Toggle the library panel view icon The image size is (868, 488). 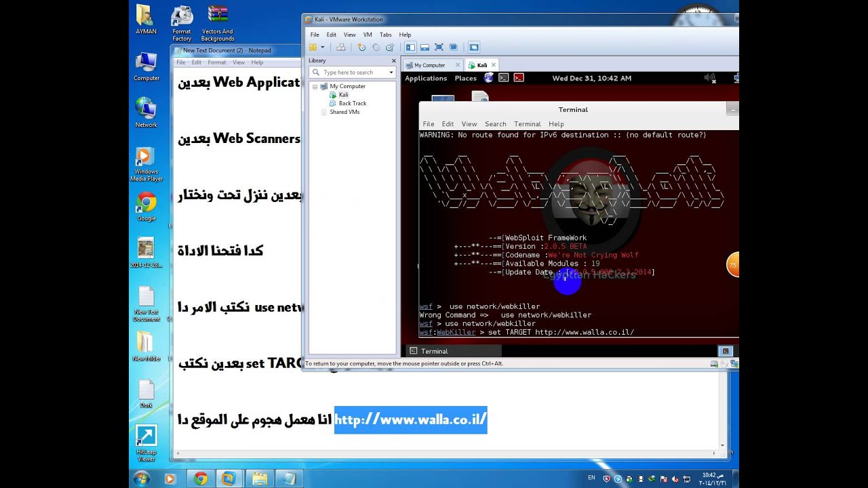click(x=410, y=47)
